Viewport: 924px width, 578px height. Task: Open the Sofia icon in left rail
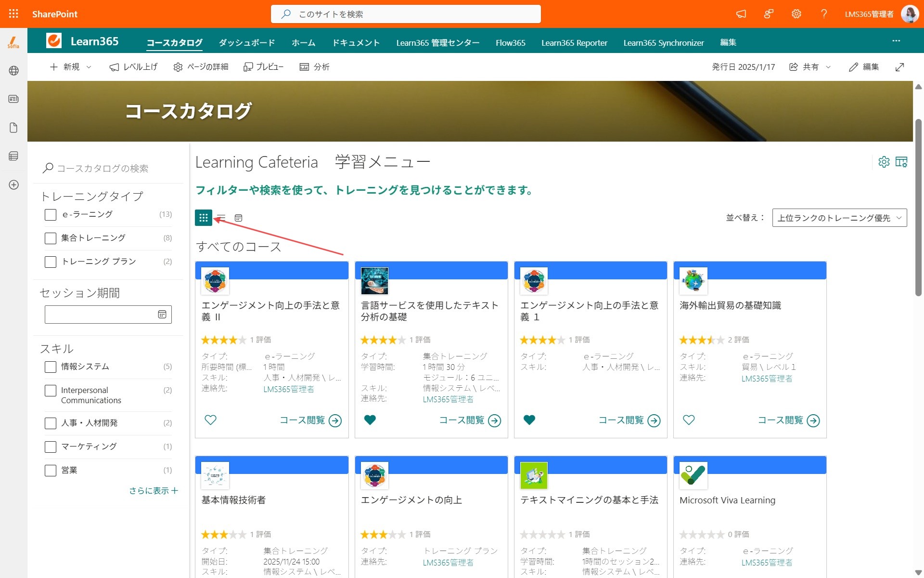coord(13,42)
